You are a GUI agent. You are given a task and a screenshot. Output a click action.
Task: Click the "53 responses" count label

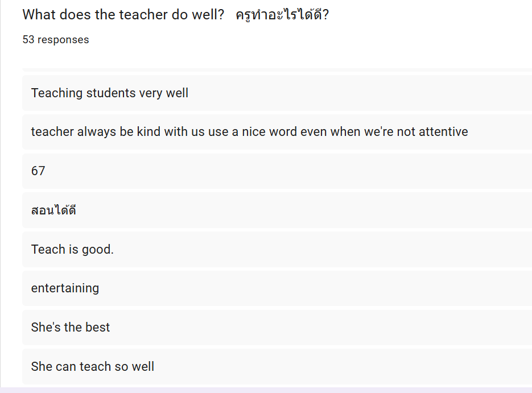(56, 40)
